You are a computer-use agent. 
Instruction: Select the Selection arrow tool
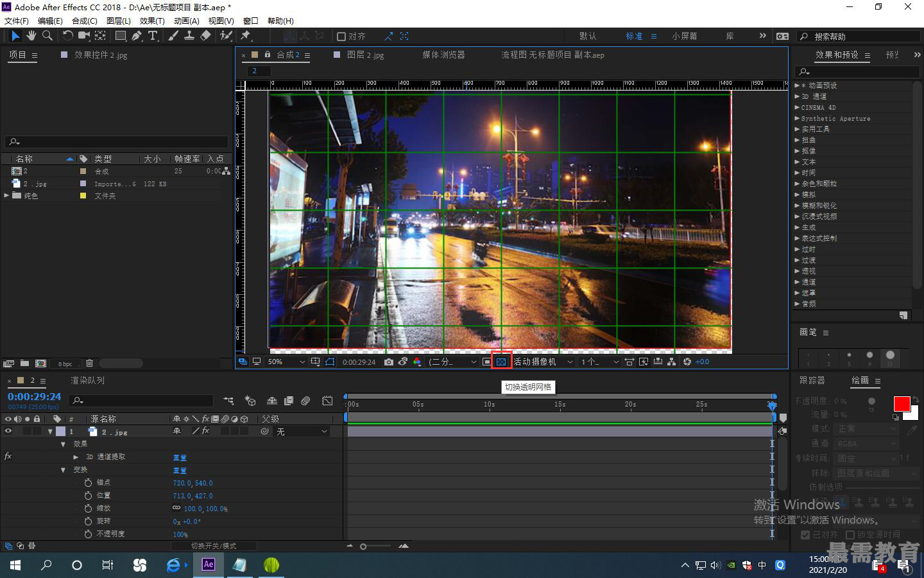point(15,36)
